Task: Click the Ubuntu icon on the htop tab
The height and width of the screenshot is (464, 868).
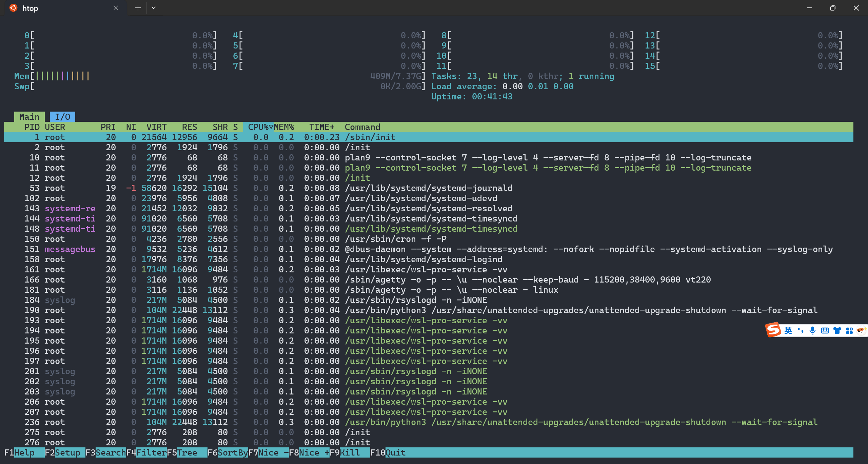Action: [13, 8]
